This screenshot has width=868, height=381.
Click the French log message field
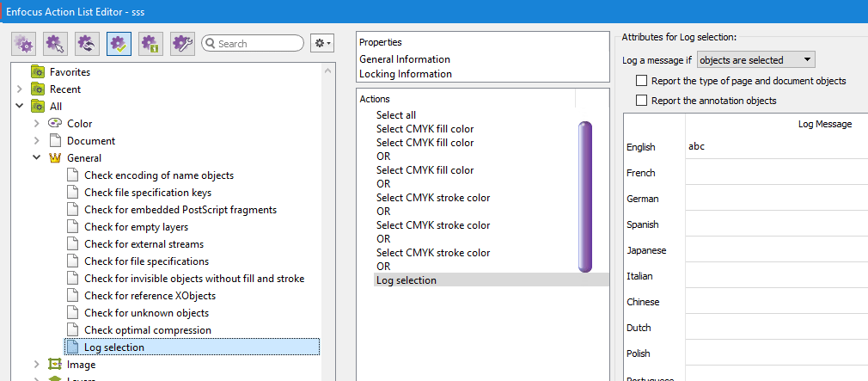[777, 172]
